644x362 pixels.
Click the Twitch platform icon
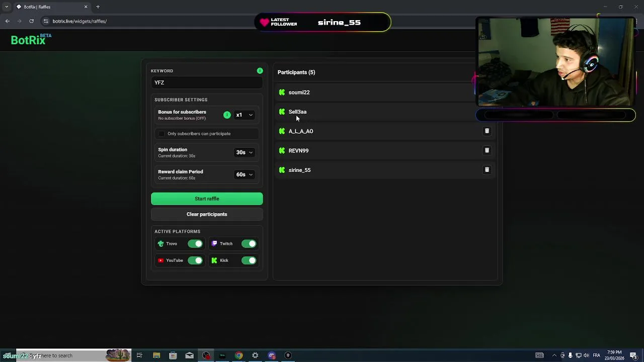point(214,243)
